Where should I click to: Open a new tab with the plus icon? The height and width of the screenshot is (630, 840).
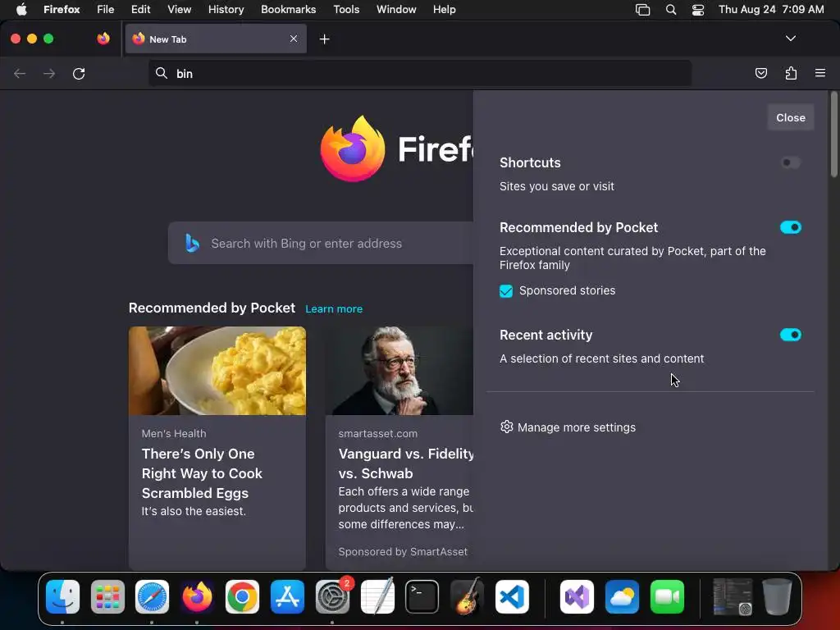pos(324,39)
